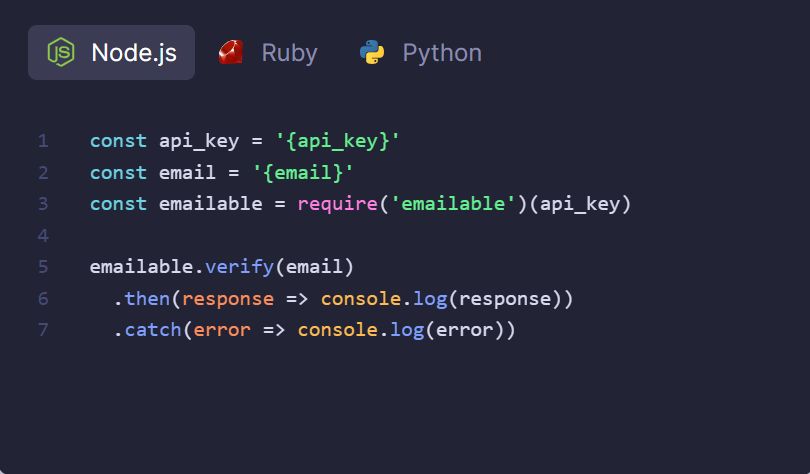Click the .then method on line 6
The image size is (810, 474).
142,299
